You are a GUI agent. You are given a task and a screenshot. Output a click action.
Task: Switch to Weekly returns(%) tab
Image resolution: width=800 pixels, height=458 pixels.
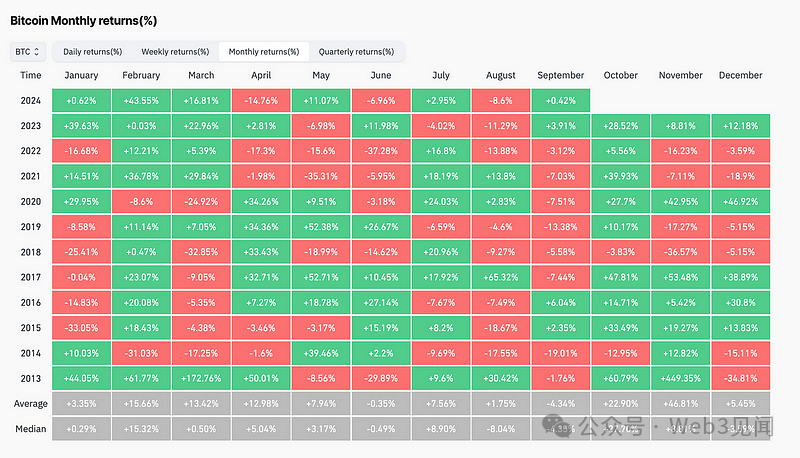click(175, 52)
